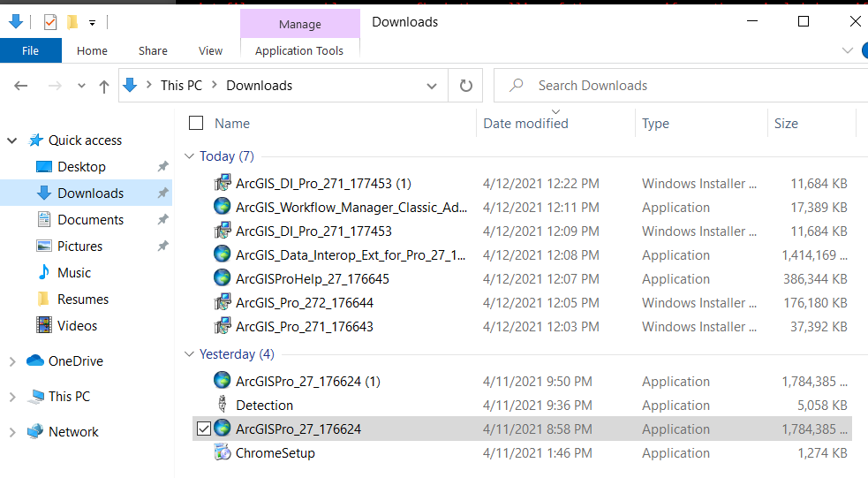Image resolution: width=868 pixels, height=478 pixels.
Task: Click the ArcGIS_Workflow_Manager_Classic globe icon
Action: click(223, 207)
